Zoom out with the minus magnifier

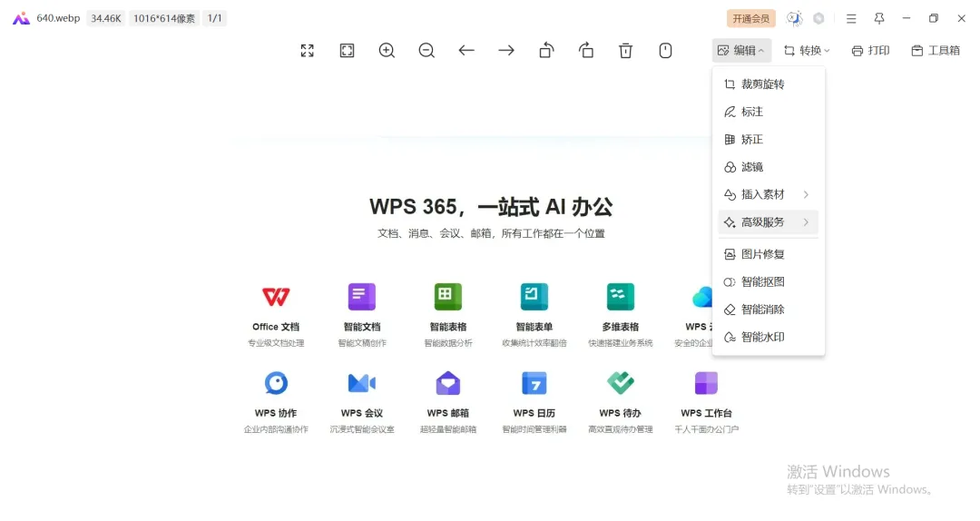point(426,51)
